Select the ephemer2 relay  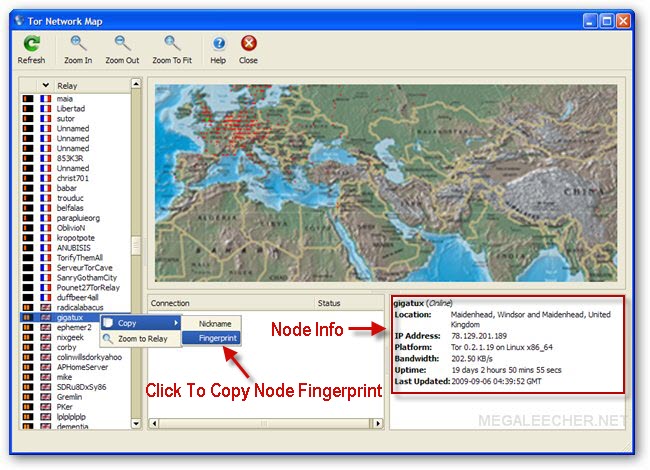(x=74, y=327)
